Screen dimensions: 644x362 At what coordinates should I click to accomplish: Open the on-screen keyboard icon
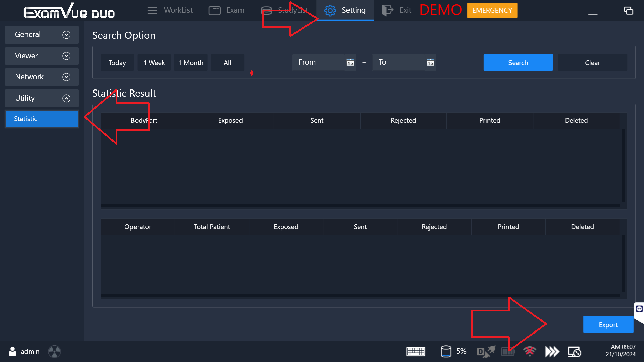pos(416,351)
